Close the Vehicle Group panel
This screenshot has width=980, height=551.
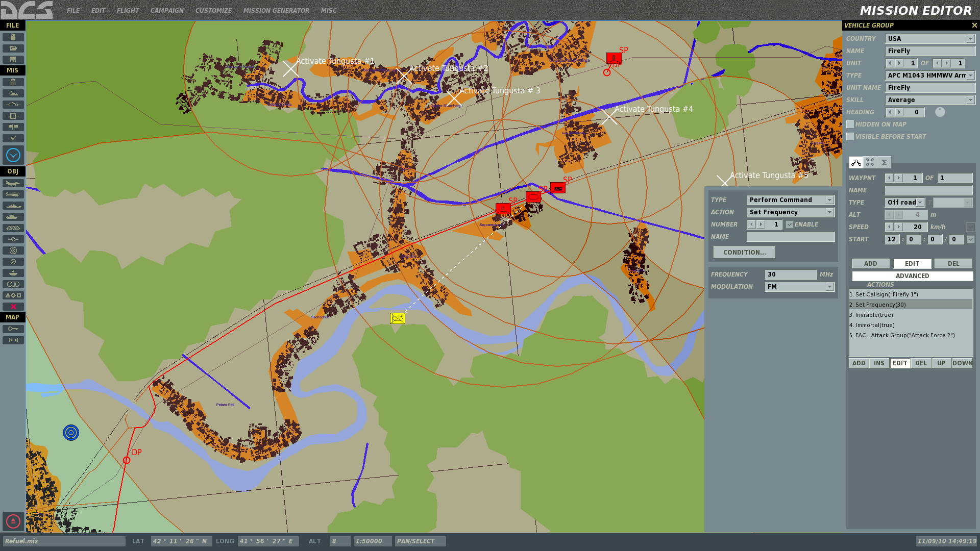click(x=974, y=25)
